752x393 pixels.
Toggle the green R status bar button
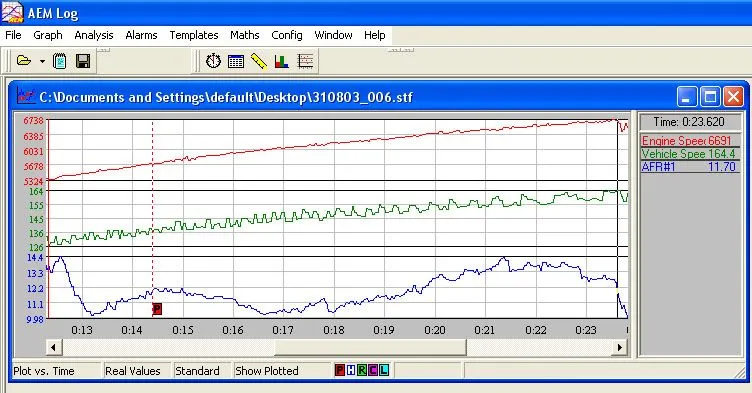[x=362, y=370]
